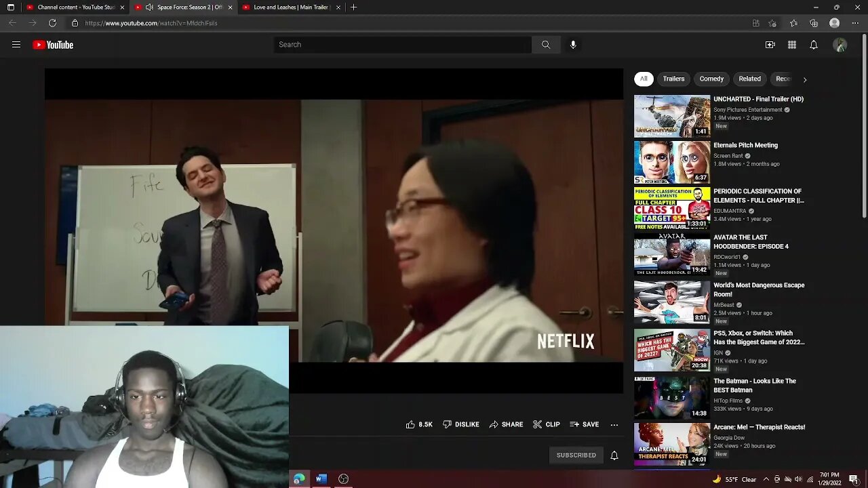This screenshot has width=868, height=488.
Task: Open the Edge browser profile icon
Action: (x=835, y=23)
